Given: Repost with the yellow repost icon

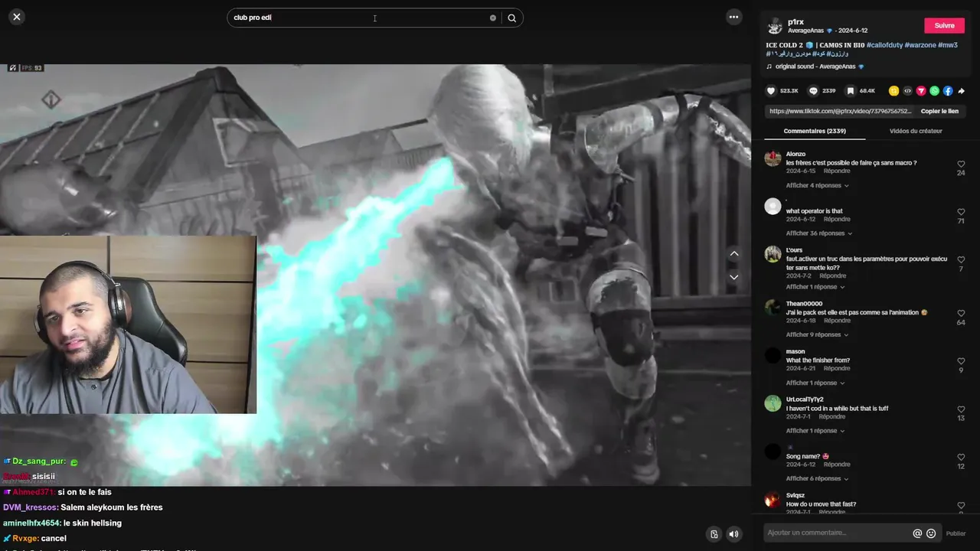Looking at the screenshot, I should pyautogui.click(x=893, y=90).
